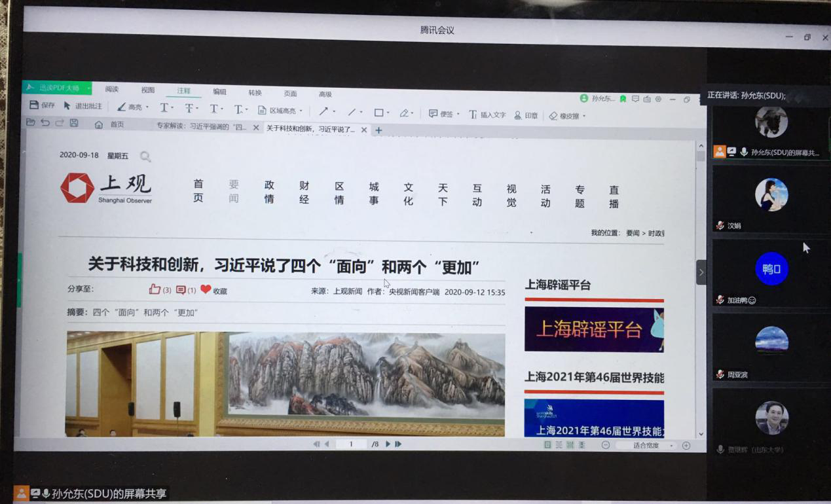Open the 上海辟谣平台 banner
Image resolution: width=831 pixels, height=504 pixels.
[593, 329]
